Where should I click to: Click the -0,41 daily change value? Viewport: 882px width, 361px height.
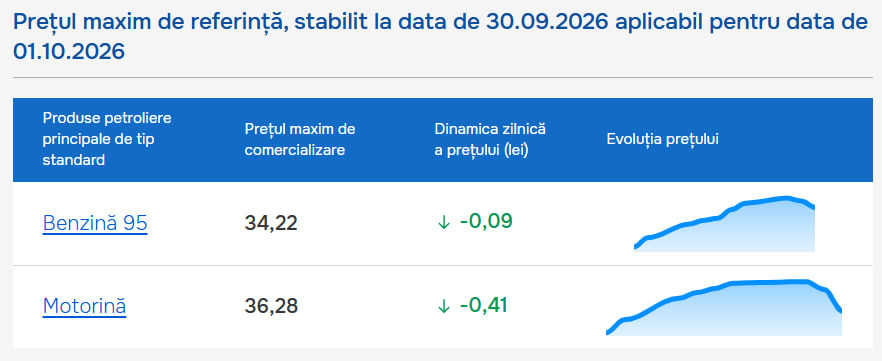pyautogui.click(x=483, y=305)
